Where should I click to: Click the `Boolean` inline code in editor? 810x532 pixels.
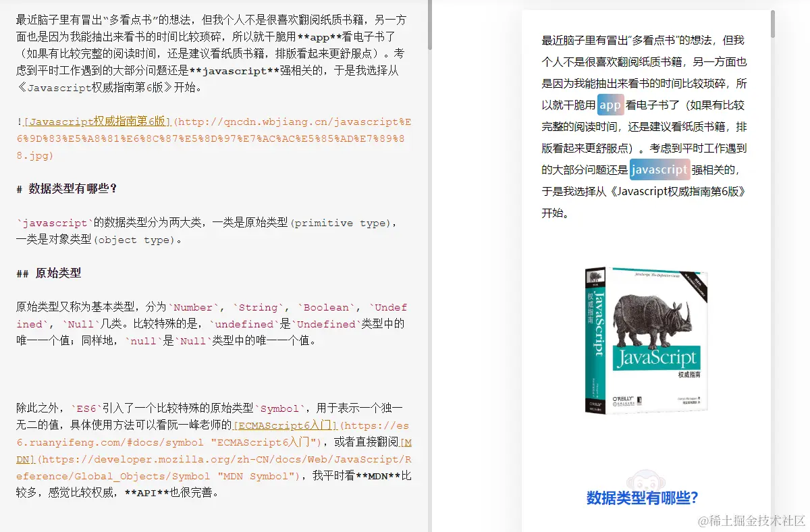click(326, 307)
